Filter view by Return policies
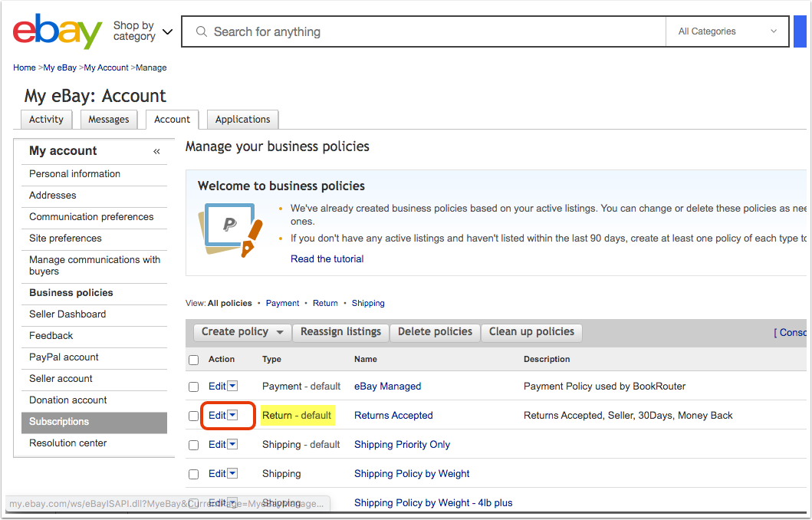This screenshot has height=520, width=812. tap(325, 304)
